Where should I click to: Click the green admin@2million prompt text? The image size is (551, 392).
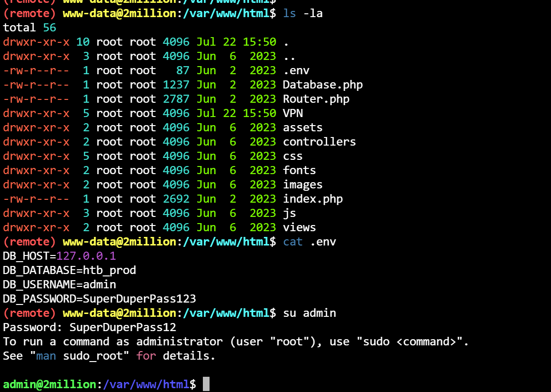point(50,384)
